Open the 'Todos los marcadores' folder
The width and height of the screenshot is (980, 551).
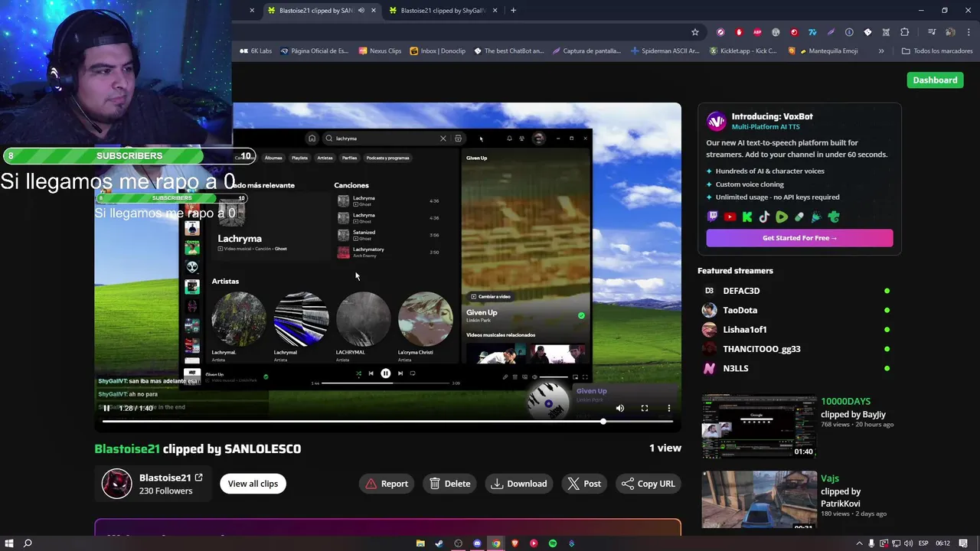(x=937, y=51)
